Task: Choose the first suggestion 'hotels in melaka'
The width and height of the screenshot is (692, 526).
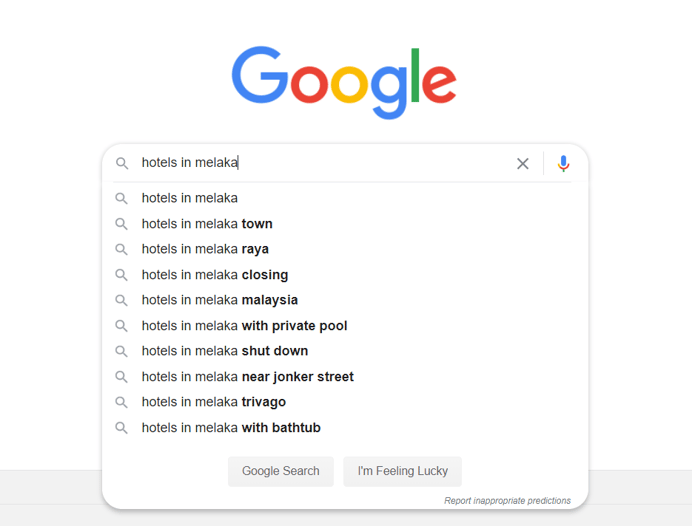Action: 190,198
